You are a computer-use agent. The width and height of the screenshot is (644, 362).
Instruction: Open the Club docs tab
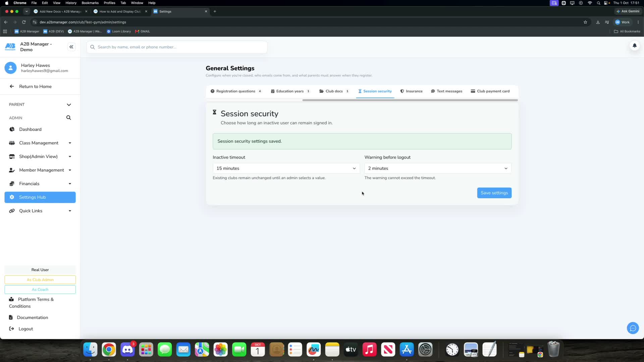[x=334, y=91]
